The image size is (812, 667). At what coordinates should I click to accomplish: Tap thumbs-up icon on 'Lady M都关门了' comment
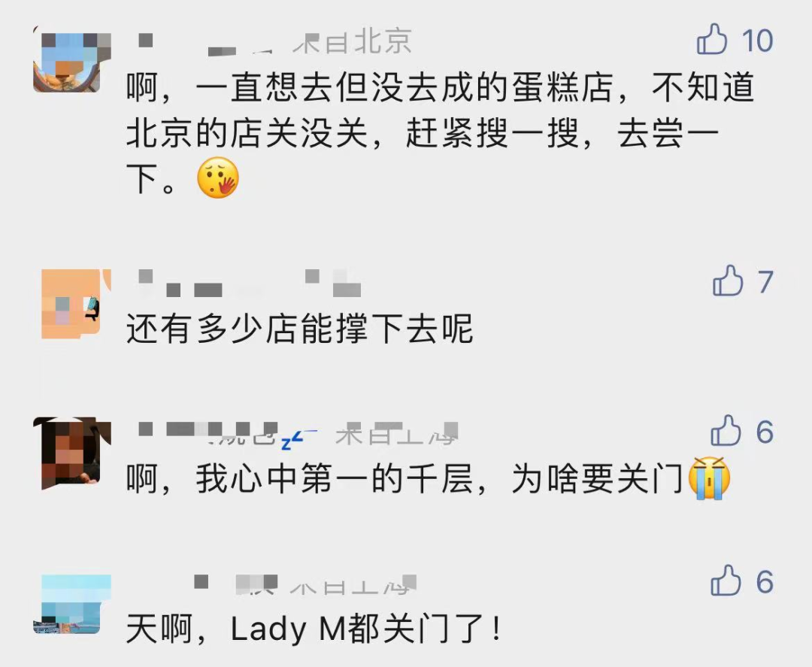(x=726, y=580)
